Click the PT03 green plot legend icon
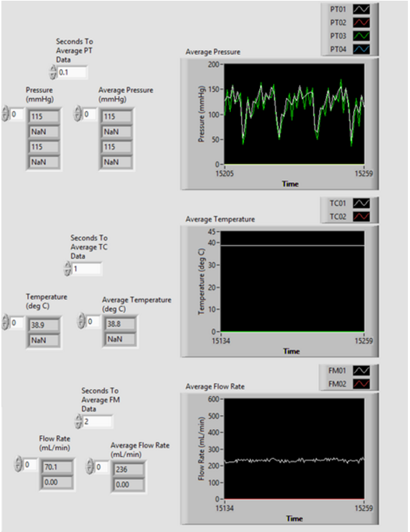The width and height of the screenshot is (410, 532). pos(361,35)
